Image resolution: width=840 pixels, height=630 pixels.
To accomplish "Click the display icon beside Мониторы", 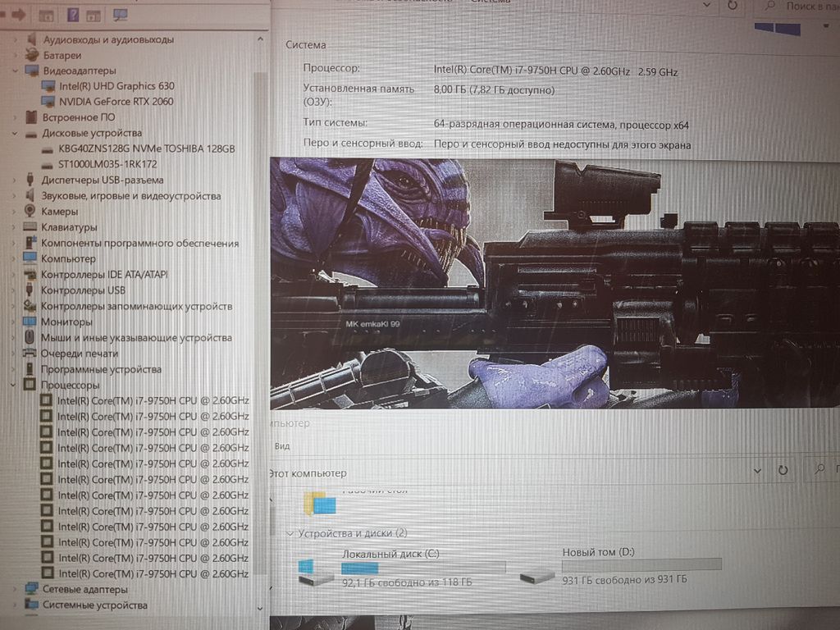I will tap(30, 322).
